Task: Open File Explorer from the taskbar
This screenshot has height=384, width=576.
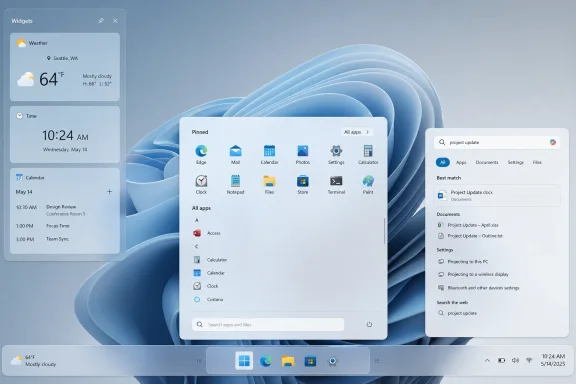Action: (x=288, y=361)
